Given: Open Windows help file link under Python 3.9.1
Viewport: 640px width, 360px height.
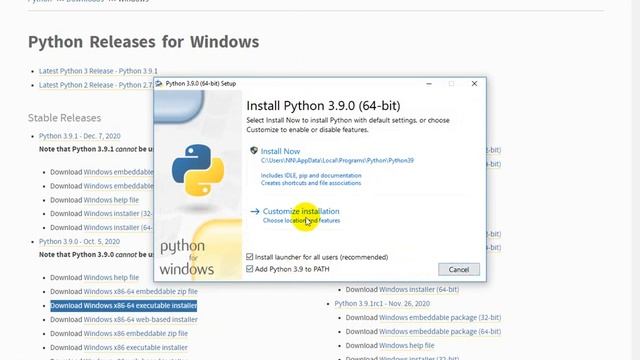Looking at the screenshot, I should [x=111, y=200].
